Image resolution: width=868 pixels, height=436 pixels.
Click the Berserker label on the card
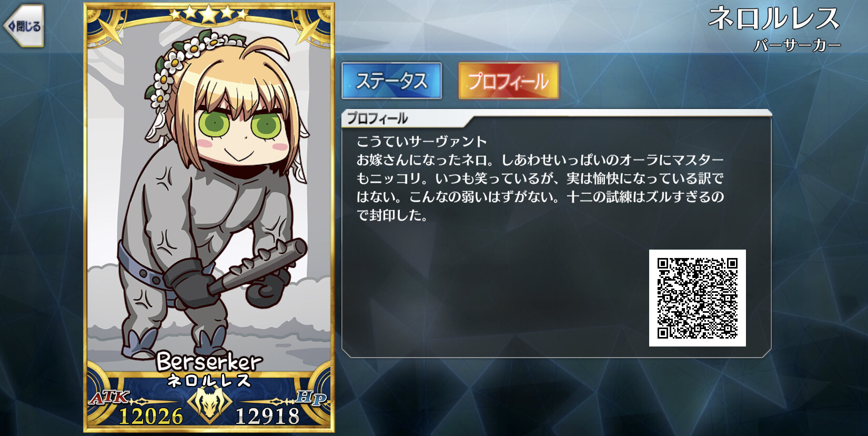click(209, 362)
